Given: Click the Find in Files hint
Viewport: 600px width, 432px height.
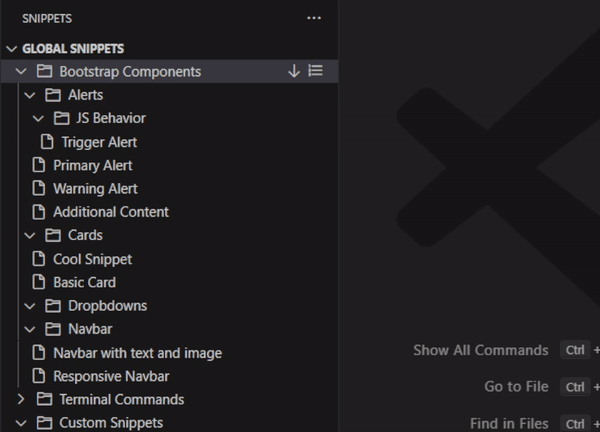Looking at the screenshot, I should click(509, 423).
